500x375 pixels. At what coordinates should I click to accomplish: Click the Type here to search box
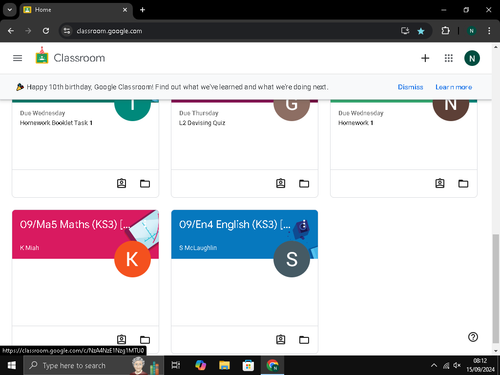pyautogui.click(x=93, y=366)
